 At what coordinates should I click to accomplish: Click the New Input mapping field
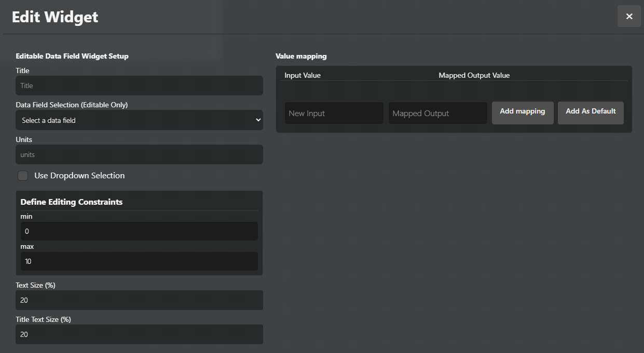[x=334, y=113]
